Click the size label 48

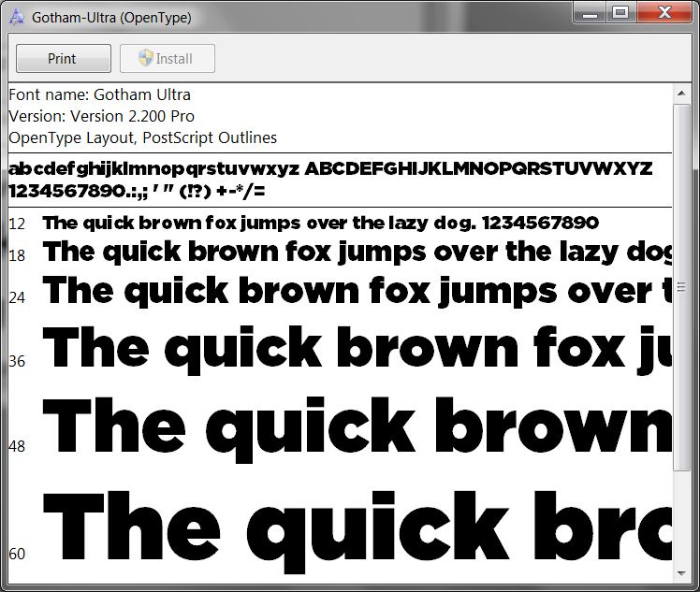17,446
